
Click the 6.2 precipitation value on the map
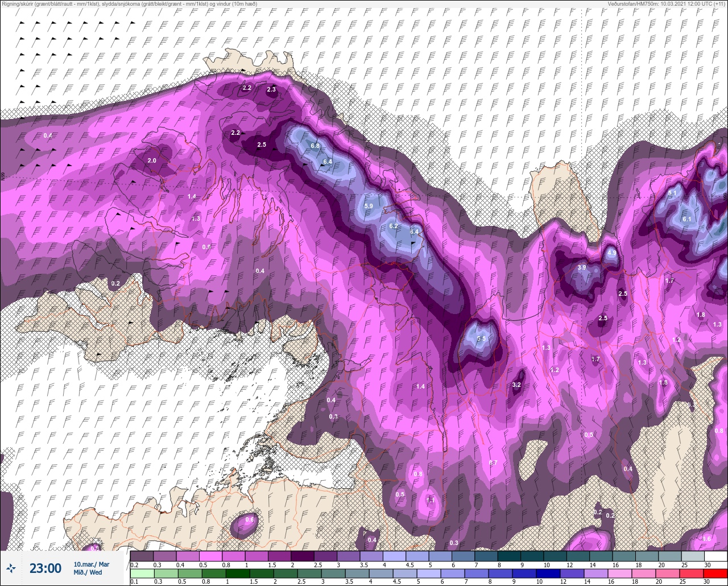point(394,226)
